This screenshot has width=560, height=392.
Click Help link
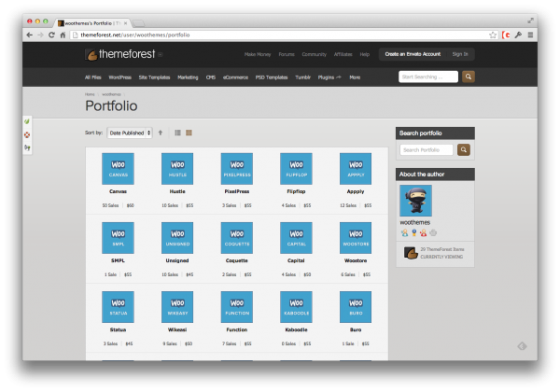click(365, 55)
